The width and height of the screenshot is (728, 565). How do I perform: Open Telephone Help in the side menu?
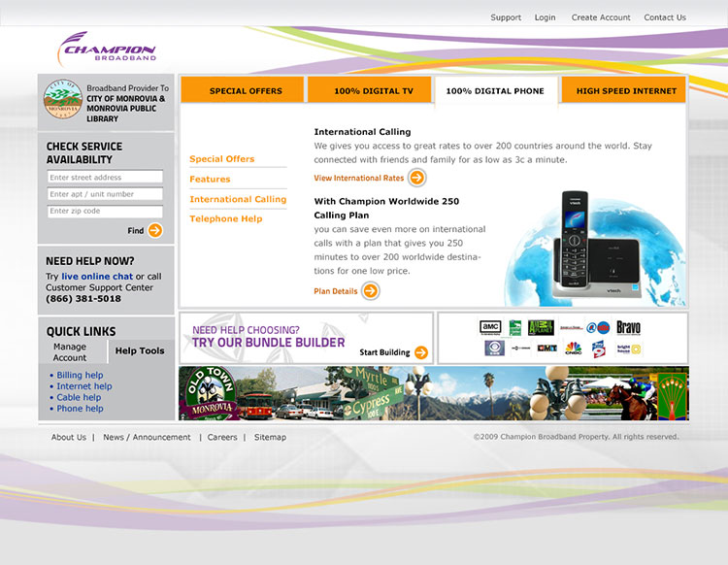coord(225,218)
